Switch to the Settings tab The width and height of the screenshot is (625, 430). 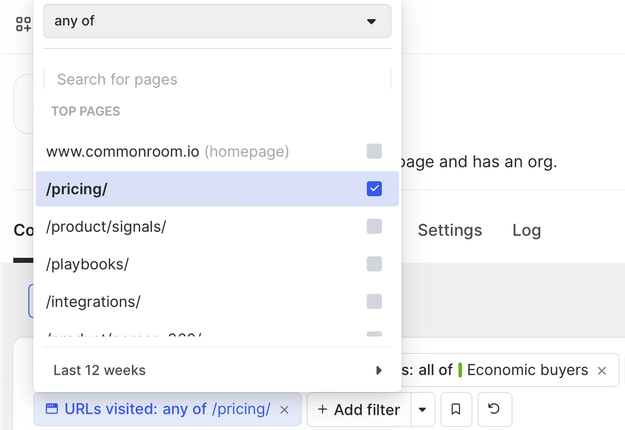pos(450,231)
